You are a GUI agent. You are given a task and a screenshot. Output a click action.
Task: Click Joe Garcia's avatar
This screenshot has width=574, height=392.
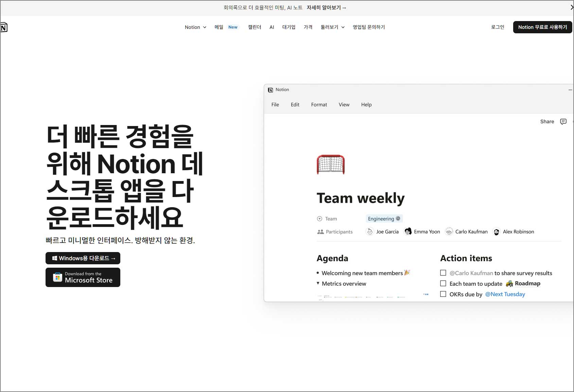(x=370, y=232)
